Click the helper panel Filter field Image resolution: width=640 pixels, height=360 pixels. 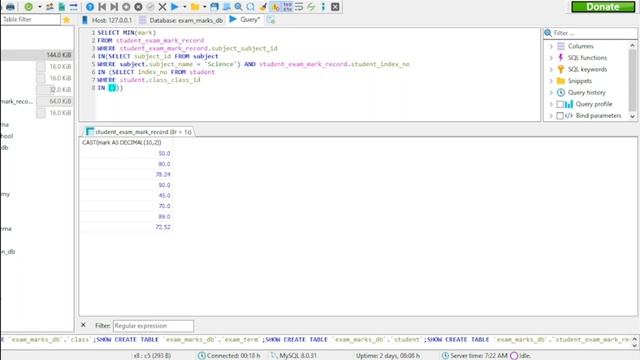point(593,33)
